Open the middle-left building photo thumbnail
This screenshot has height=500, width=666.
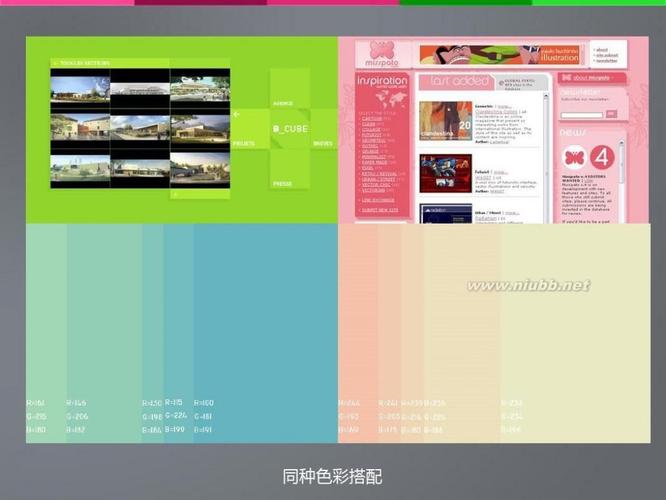coord(80,127)
